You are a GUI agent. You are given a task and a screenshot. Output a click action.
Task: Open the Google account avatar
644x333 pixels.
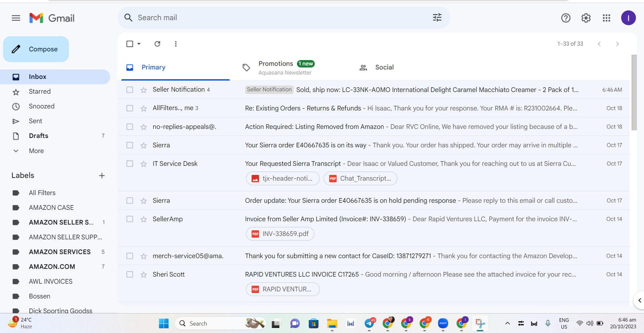point(628,18)
